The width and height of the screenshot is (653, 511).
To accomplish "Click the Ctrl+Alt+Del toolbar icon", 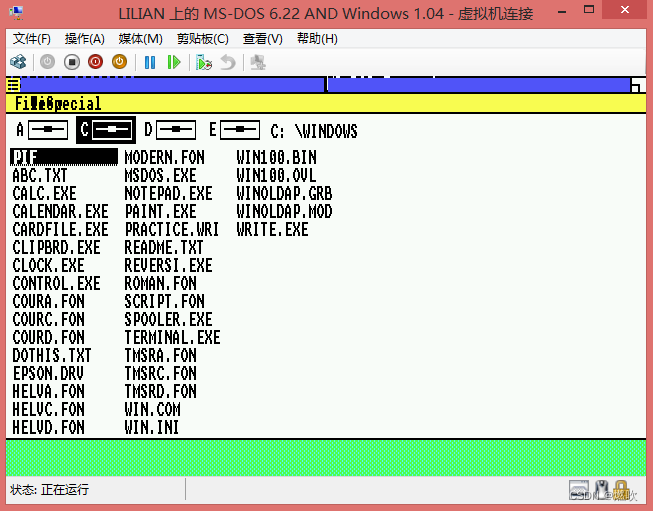I will pyautogui.click(x=18, y=62).
